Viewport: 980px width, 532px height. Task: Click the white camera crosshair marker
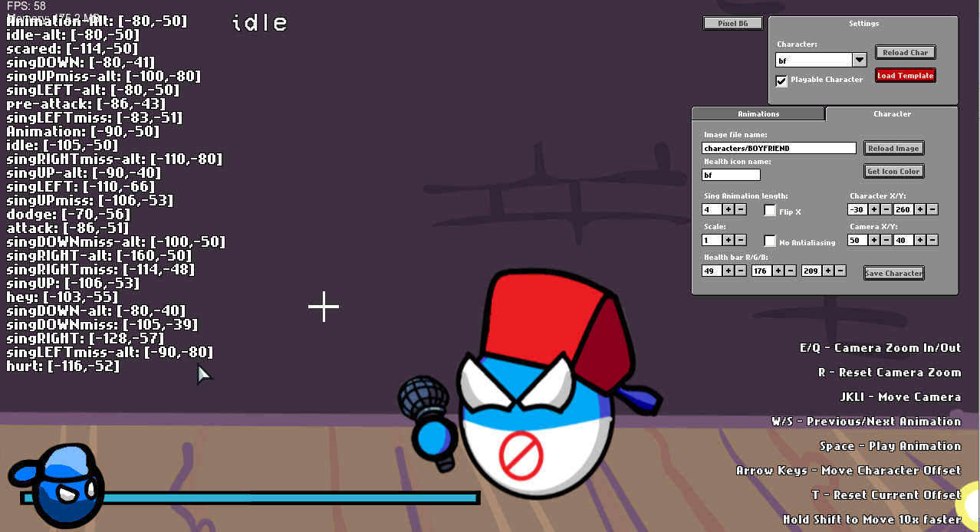[324, 307]
